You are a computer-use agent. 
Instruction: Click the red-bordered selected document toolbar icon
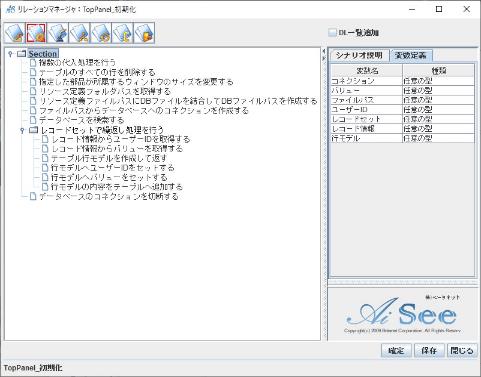36,33
